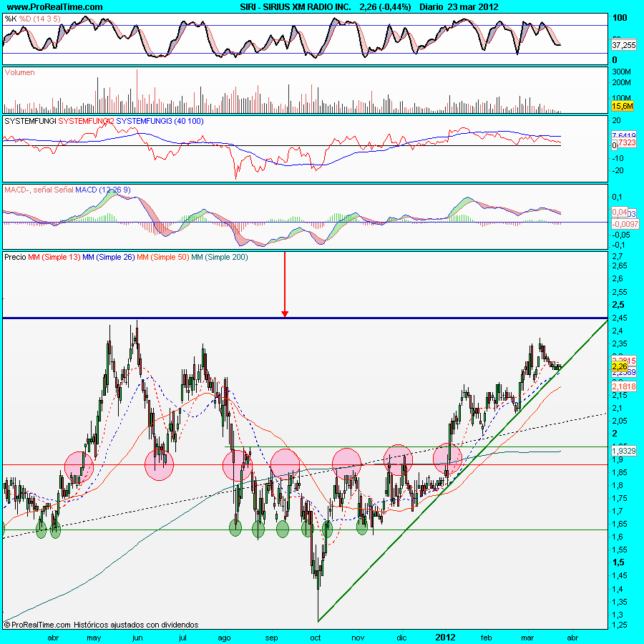Click the dic label on time axis
This screenshot has width=644, height=644.
click(x=401, y=638)
